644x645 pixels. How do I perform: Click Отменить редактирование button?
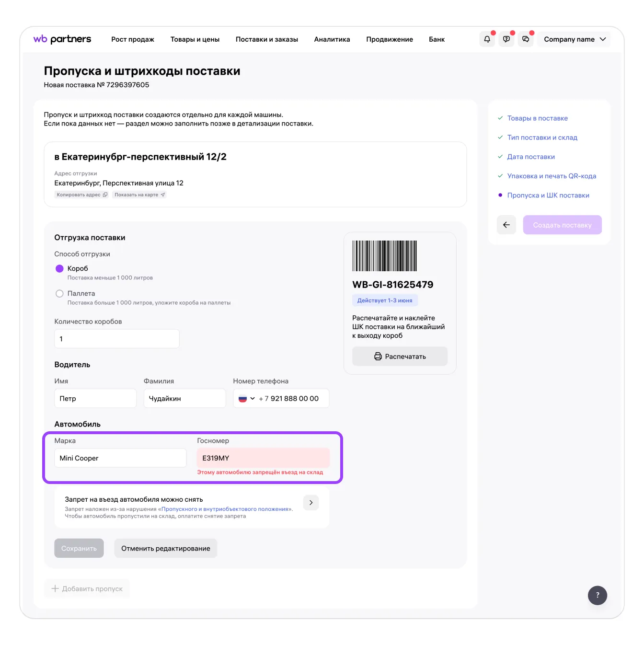pos(165,548)
